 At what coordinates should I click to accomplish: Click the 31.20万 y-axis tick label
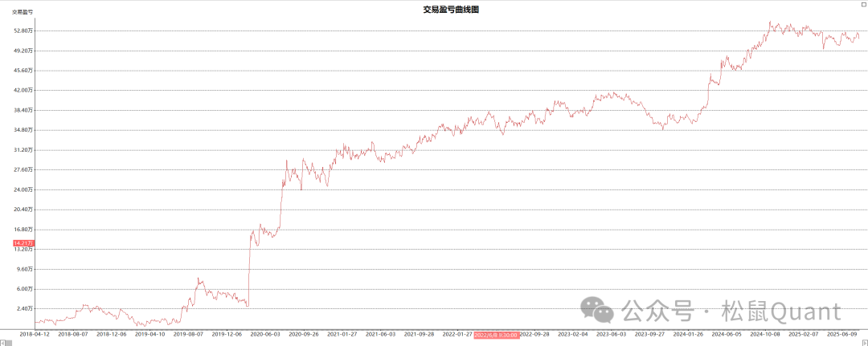[x=23, y=149]
